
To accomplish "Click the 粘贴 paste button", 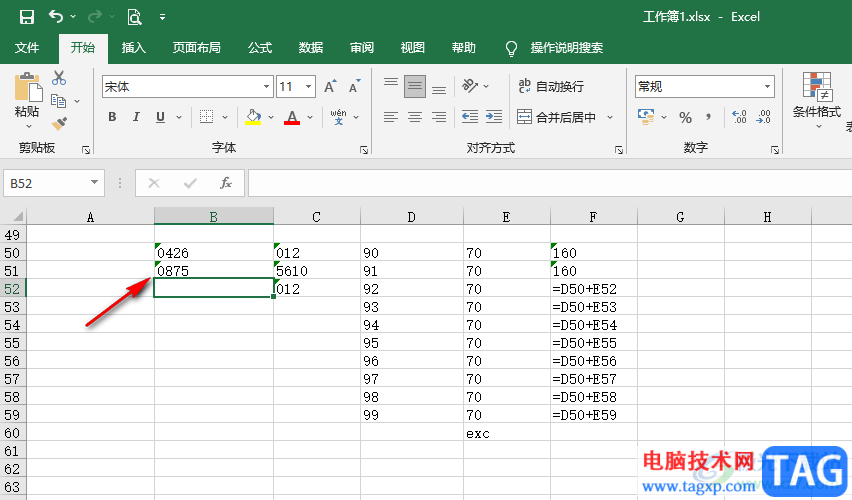I will pyautogui.click(x=27, y=100).
